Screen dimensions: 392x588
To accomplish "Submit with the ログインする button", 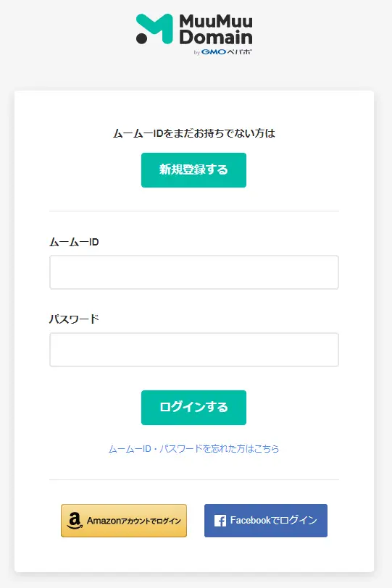I will click(193, 408).
